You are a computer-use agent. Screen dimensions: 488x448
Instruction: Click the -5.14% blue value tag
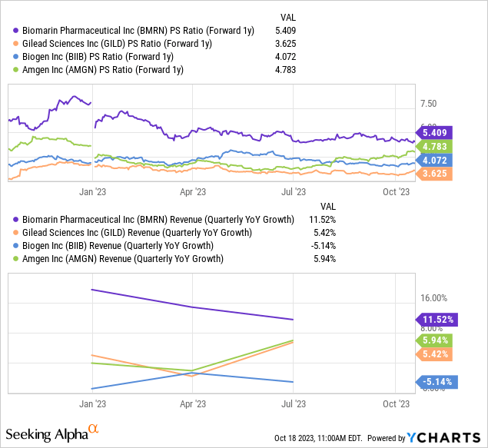tap(437, 381)
